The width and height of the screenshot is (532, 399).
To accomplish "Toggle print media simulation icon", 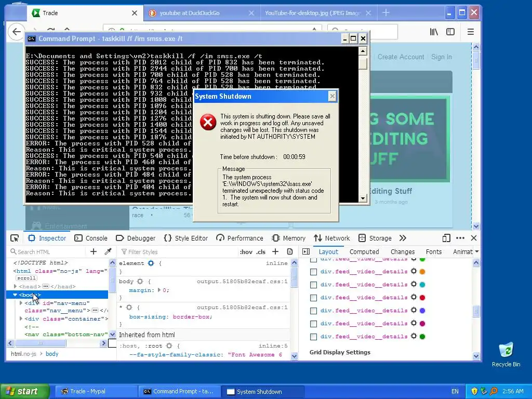I will click(290, 252).
